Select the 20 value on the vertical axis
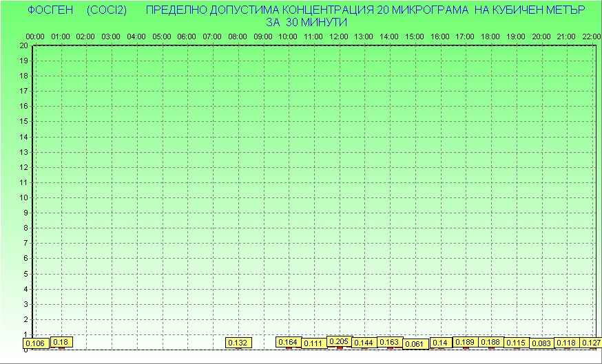The width and height of the screenshot is (602, 364). [23, 45]
